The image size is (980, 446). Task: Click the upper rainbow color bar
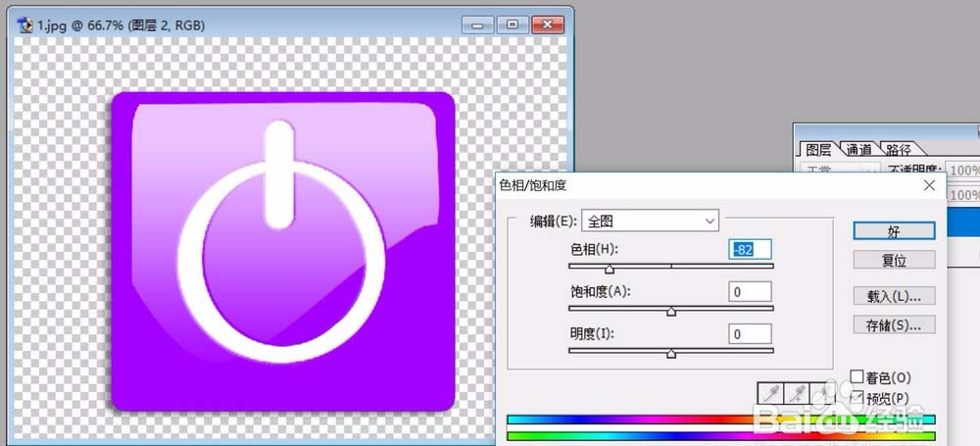point(721,420)
